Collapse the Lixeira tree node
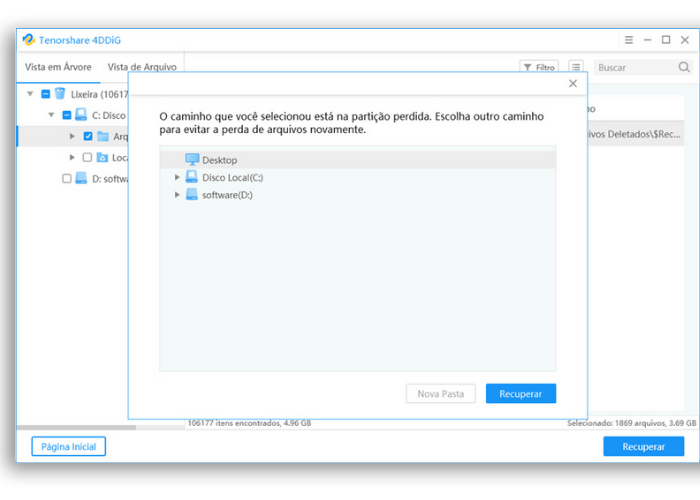 point(30,94)
